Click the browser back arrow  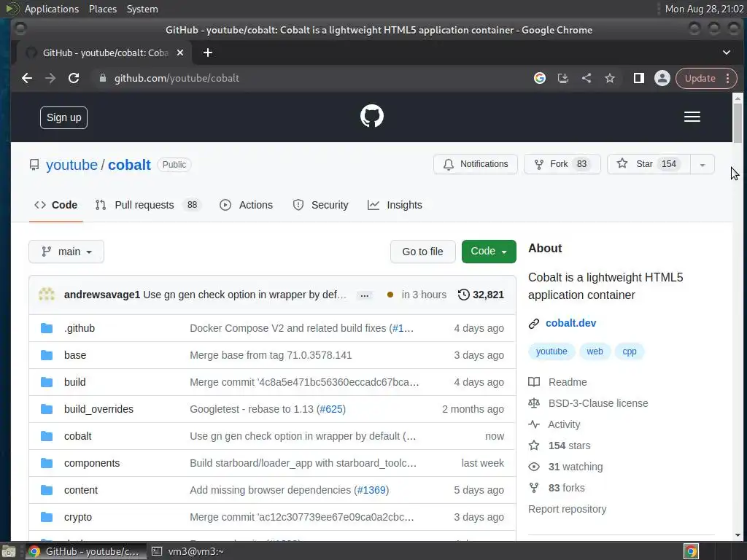pos(27,78)
